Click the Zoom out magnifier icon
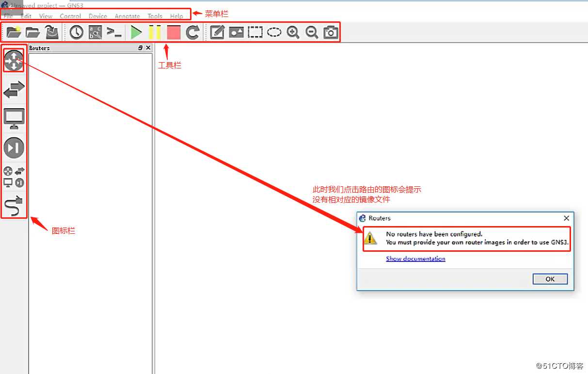Viewport: 588px width, 374px height. click(x=312, y=33)
